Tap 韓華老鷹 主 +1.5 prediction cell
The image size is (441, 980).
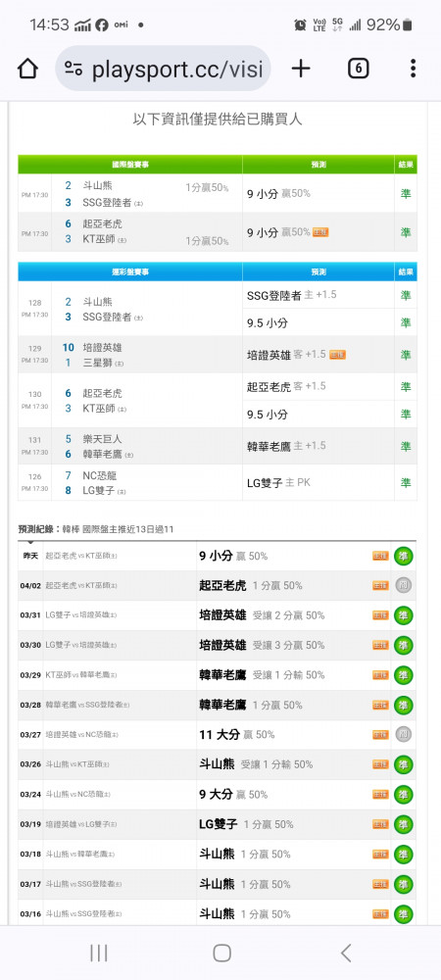click(x=318, y=446)
